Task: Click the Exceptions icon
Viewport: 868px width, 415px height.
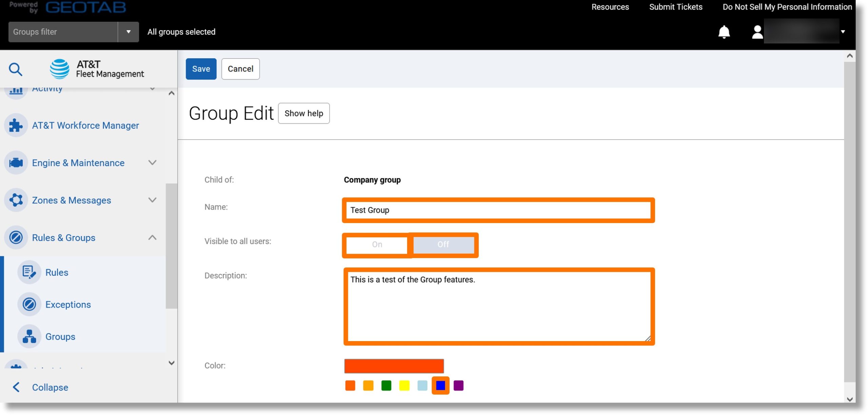Action: [29, 304]
